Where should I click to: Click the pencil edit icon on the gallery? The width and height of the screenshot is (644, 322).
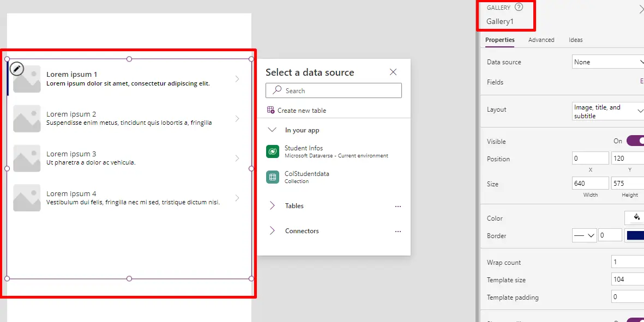pyautogui.click(x=17, y=69)
